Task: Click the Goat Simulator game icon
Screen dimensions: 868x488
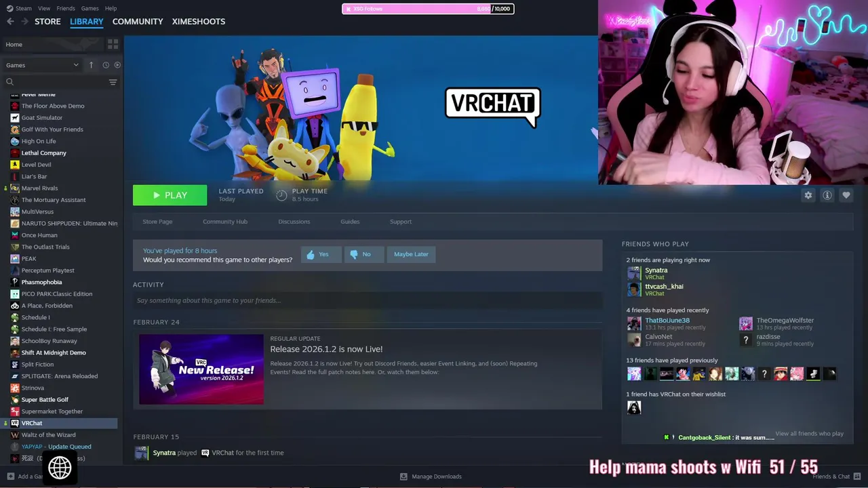Action: (15, 117)
